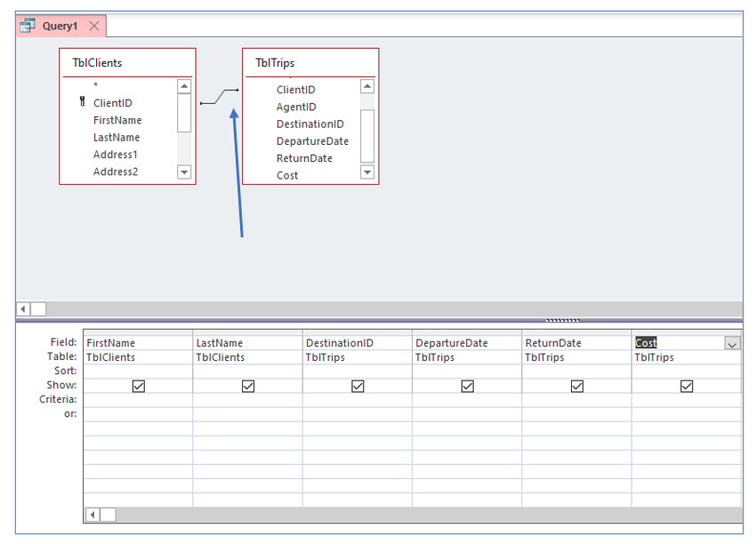Uncheck Show for the Cost column
The image size is (756, 544).
687,386
